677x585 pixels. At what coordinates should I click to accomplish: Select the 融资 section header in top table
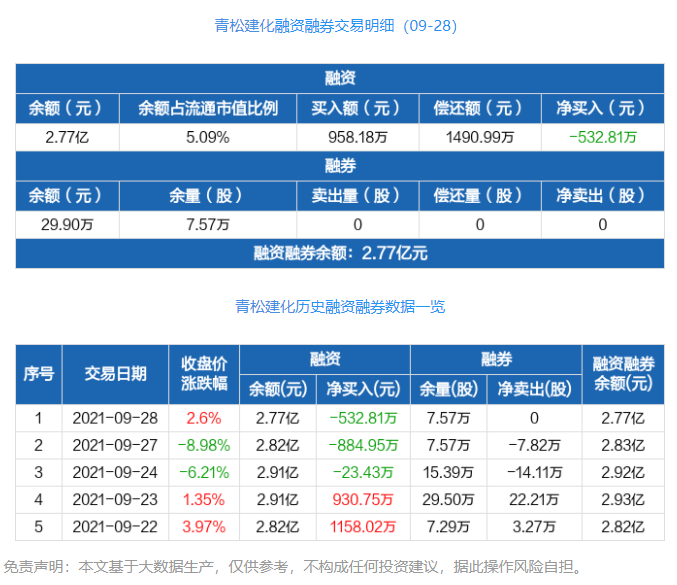click(x=340, y=79)
